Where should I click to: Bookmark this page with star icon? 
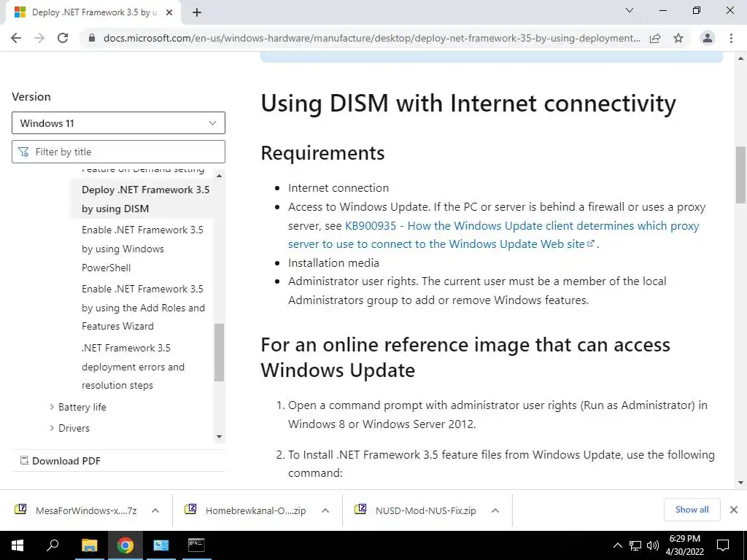678,38
